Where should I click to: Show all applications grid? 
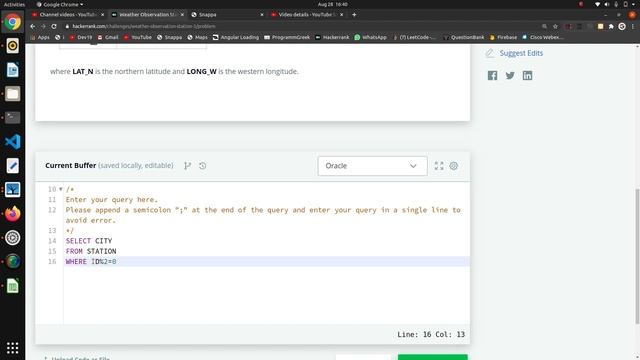click(12, 348)
